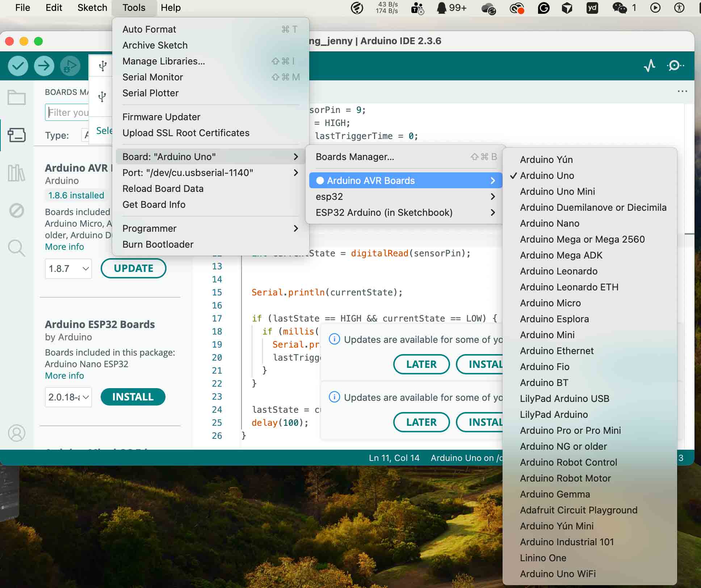Expand the esp32 boards submenu
This screenshot has width=701, height=588.
coord(398,197)
